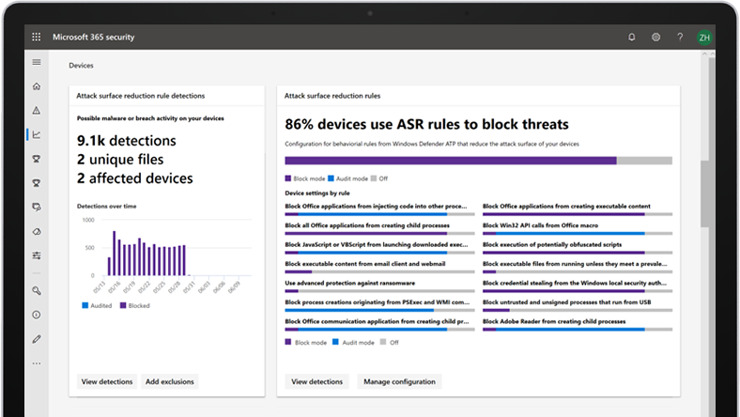This screenshot has width=740, height=417.
Task: Click the '9.1k detections' figure
Action: 126,141
